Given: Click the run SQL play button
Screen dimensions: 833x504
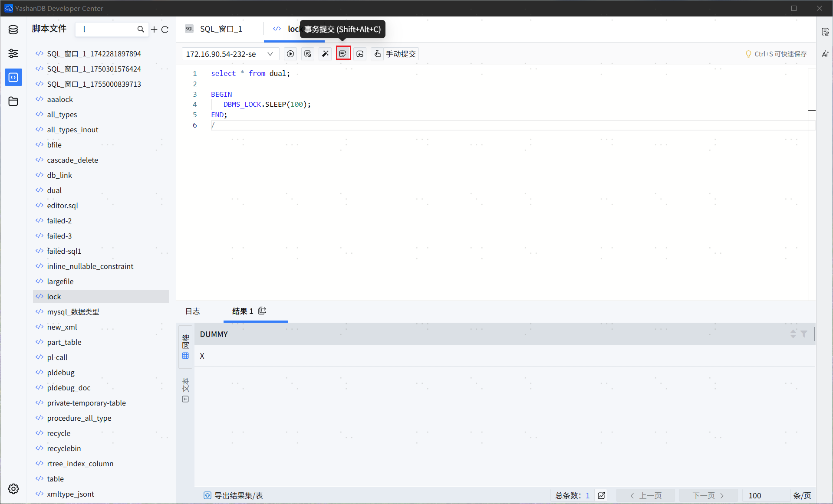Looking at the screenshot, I should [290, 54].
